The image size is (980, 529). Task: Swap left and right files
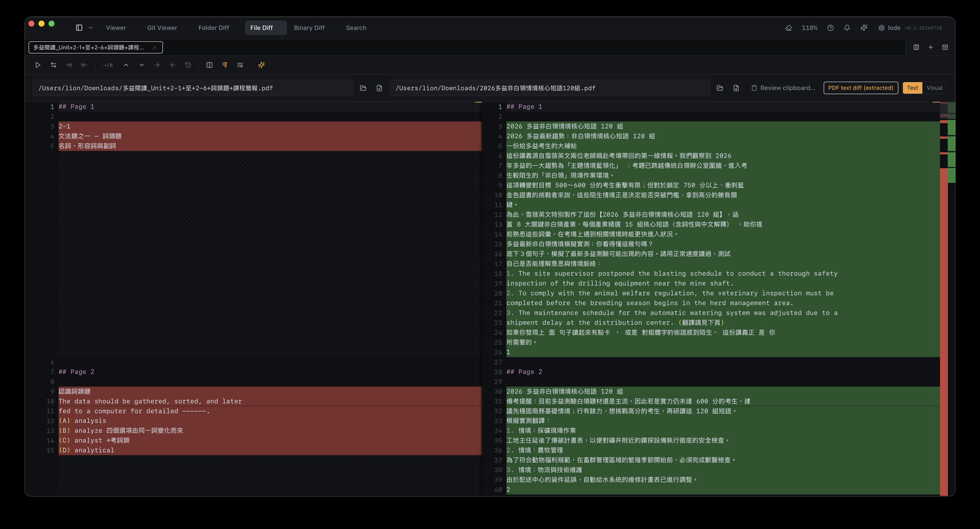coord(53,65)
